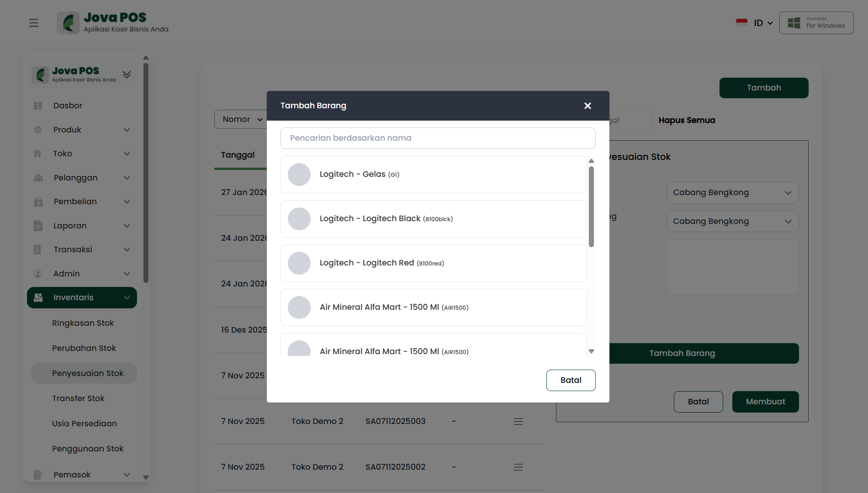Viewport: 868px width, 493px height.
Task: Click scroll down arrow in product list
Action: coord(591,351)
